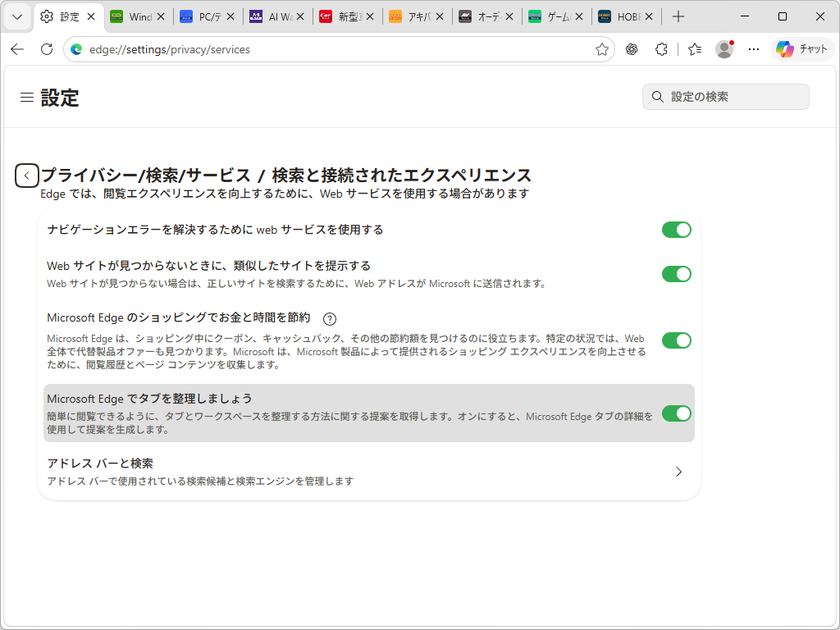Screen dimensions: 840x630
Task: Close the ゲーム tab
Action: pyautogui.click(x=578, y=16)
